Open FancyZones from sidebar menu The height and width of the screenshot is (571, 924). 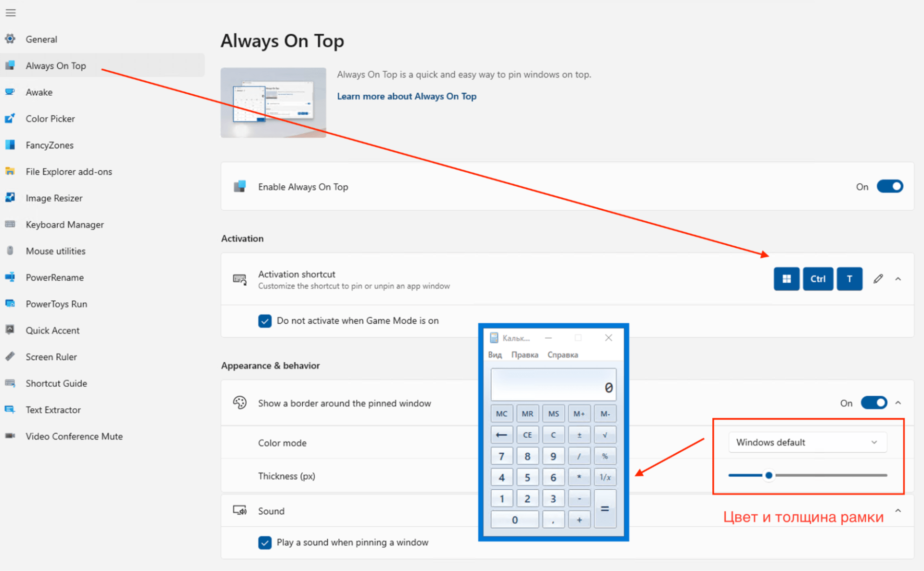click(x=49, y=145)
